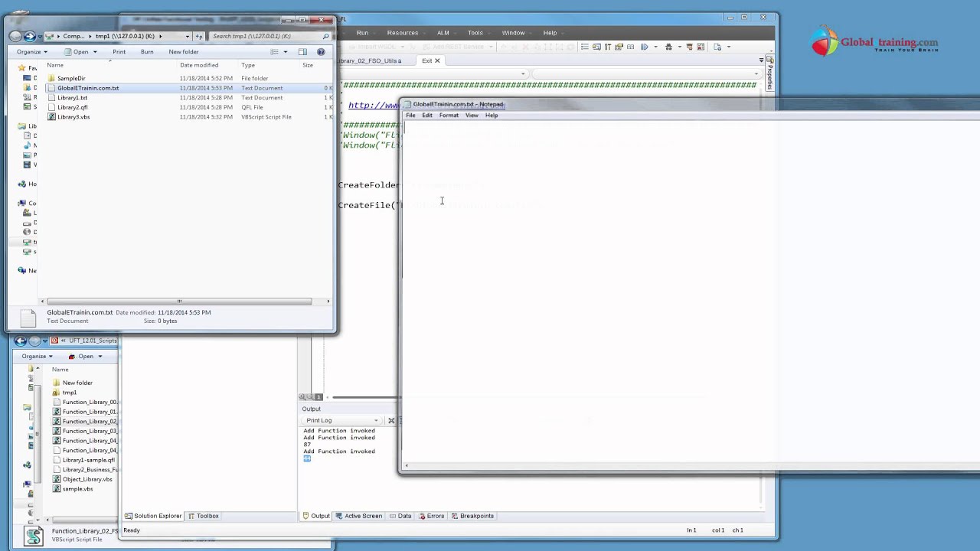
Task: Clear output with X icon beside Print Log
Action: [391, 420]
